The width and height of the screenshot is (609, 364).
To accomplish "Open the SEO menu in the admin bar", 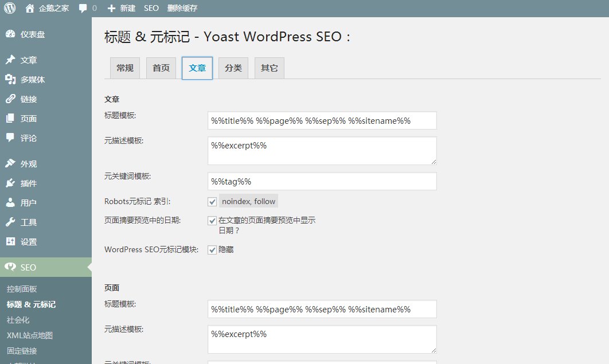I will coord(151,8).
